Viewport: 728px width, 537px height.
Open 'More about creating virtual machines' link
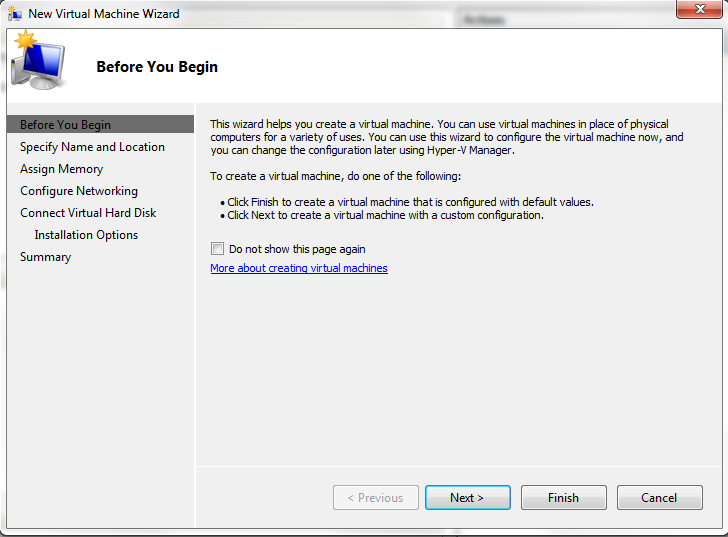[x=299, y=268]
